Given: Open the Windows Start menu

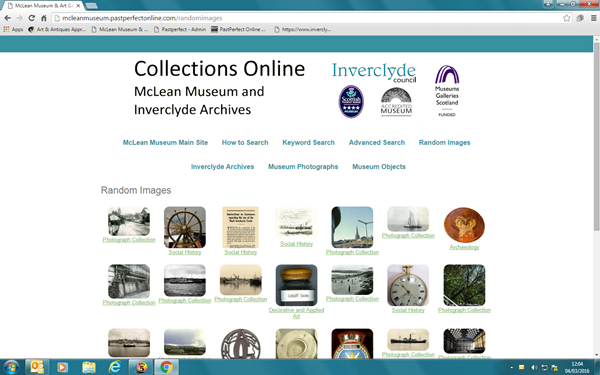Looking at the screenshot, I should click(11, 367).
